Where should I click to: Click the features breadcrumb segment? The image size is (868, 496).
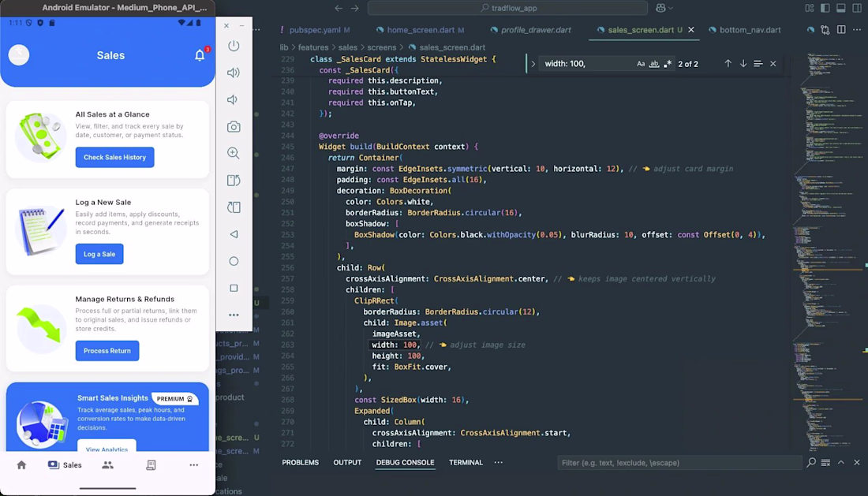point(313,47)
